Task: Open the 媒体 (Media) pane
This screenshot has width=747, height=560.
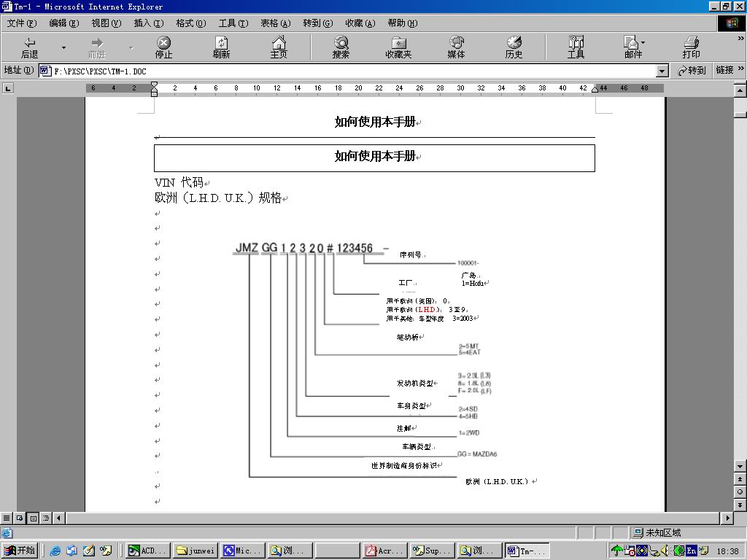Action: (456, 47)
